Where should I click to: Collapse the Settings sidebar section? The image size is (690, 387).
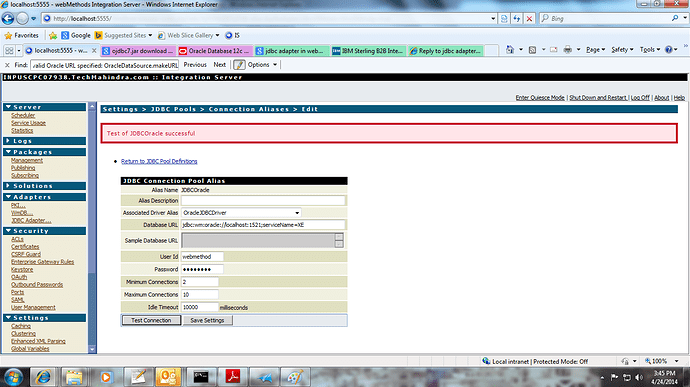44,318
